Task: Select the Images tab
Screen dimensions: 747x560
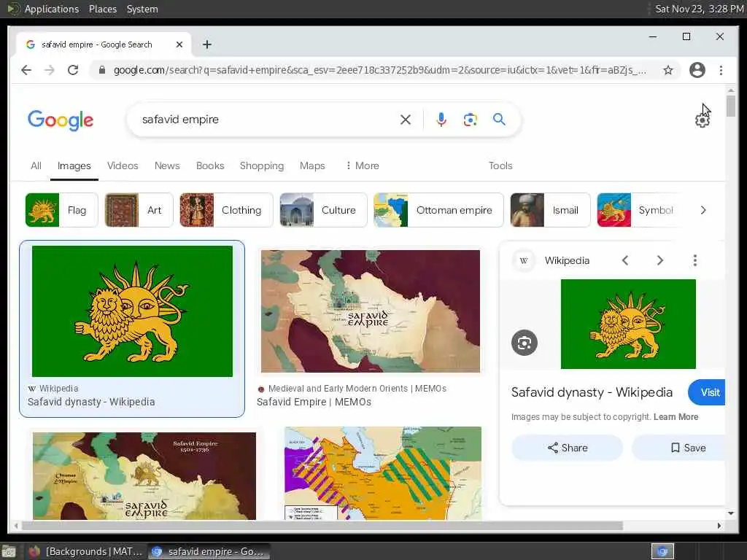Action: 74,166
